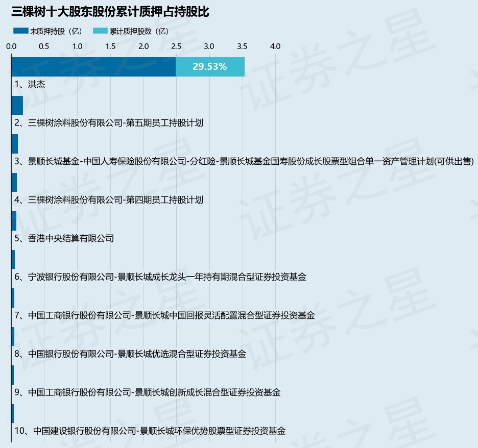Click the bar for 中国银行 景顺长城优选混合型

[13, 337]
